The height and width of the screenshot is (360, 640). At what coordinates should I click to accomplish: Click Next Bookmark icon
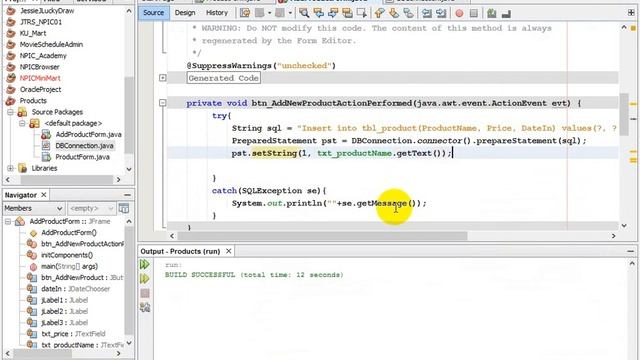click(x=394, y=13)
